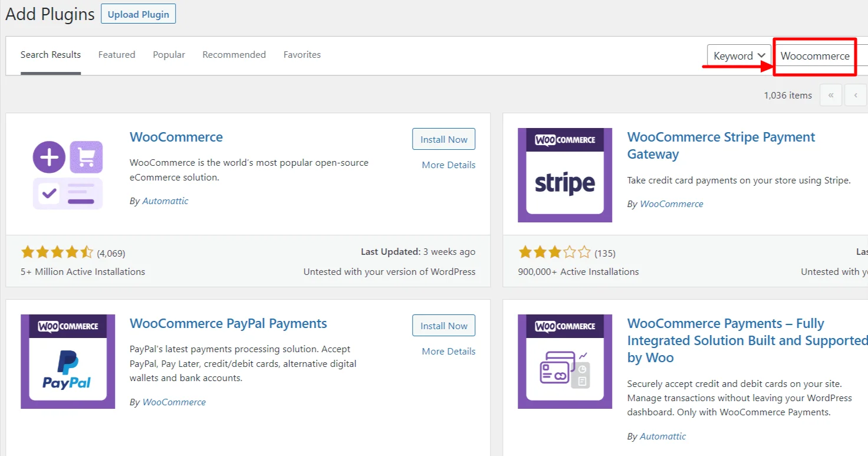Open WooCommerce author link under Stripe Gateway
Screen dimensions: 868x456
point(672,204)
